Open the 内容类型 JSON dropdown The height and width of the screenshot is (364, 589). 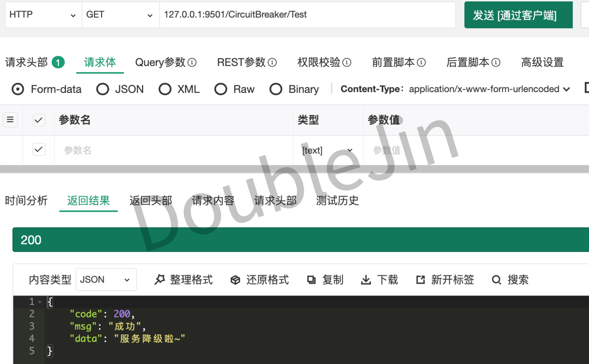[x=106, y=280]
